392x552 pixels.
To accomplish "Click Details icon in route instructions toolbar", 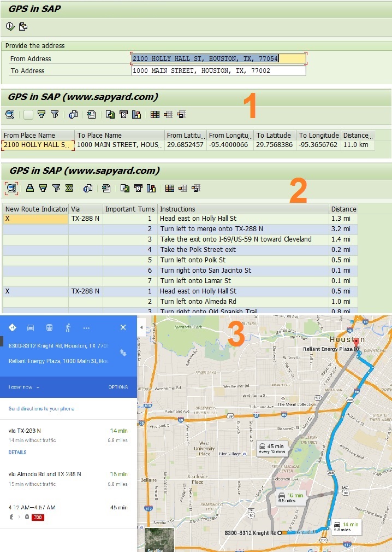I will tap(11, 189).
